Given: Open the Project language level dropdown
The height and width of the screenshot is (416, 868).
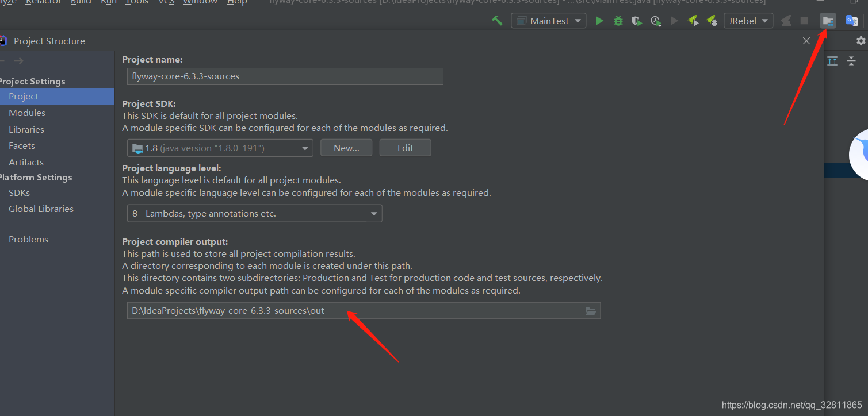Looking at the screenshot, I should tap(255, 214).
